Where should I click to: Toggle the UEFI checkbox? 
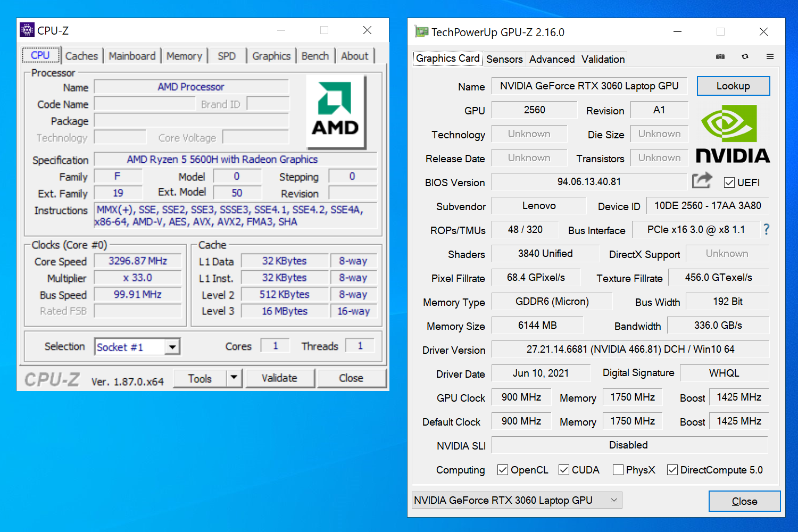tap(729, 182)
